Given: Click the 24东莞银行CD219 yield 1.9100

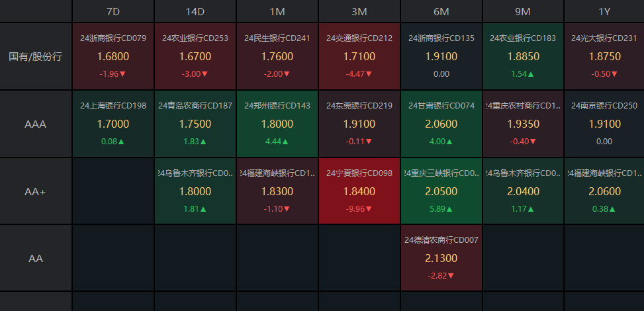Looking at the screenshot, I should tap(359, 124).
